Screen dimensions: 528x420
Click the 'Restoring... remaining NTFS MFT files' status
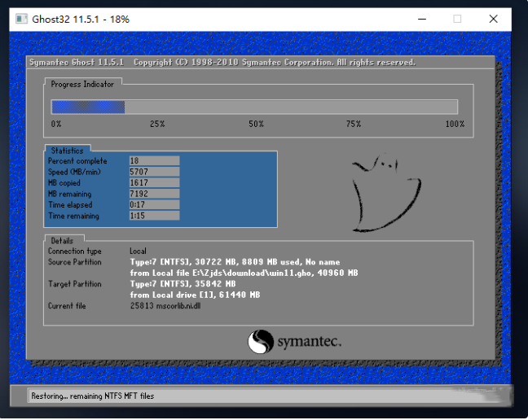click(93, 396)
